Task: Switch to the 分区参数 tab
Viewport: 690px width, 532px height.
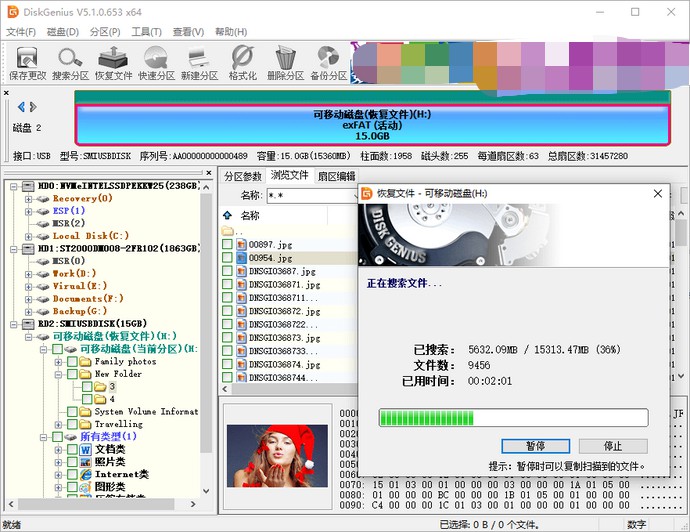Action: tap(244, 176)
